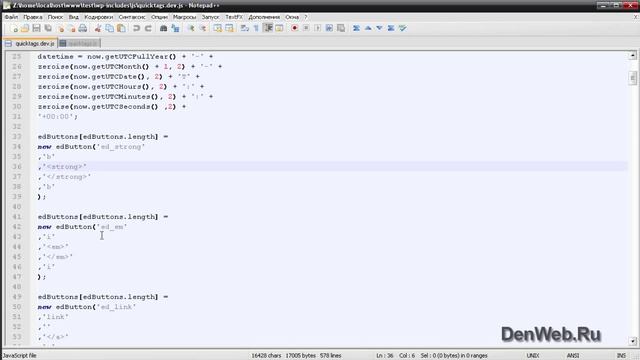Click ANSI encoding status entry
Screen dimensions: 640x360
573,356
